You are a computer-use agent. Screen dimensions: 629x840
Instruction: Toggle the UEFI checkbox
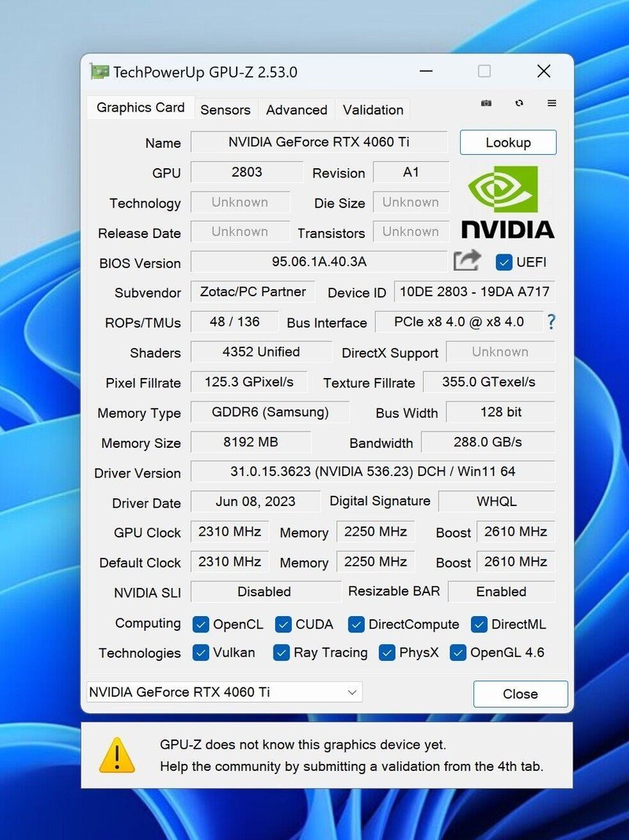tap(504, 262)
